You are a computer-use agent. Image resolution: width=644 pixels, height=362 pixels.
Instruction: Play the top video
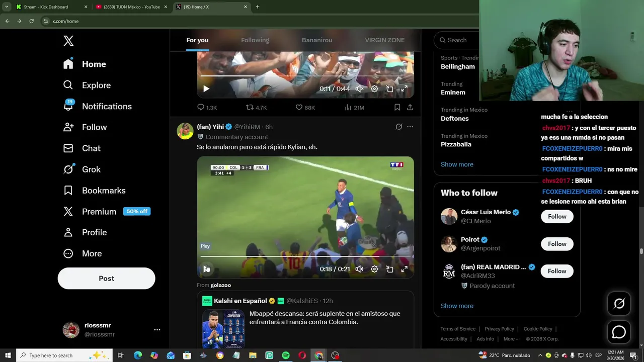[x=206, y=88]
